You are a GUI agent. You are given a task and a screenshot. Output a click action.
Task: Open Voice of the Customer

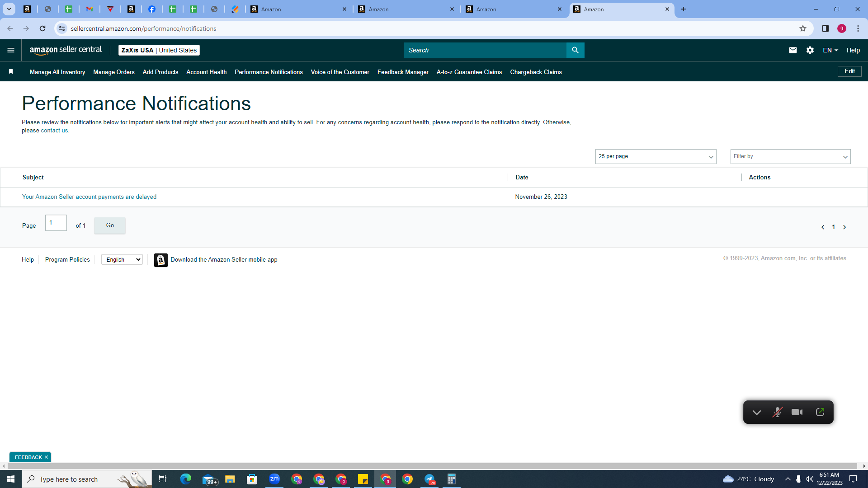340,72
